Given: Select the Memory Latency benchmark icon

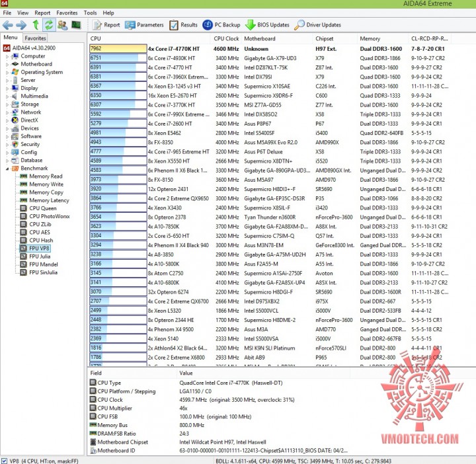Looking at the screenshot, I should click(23, 200).
